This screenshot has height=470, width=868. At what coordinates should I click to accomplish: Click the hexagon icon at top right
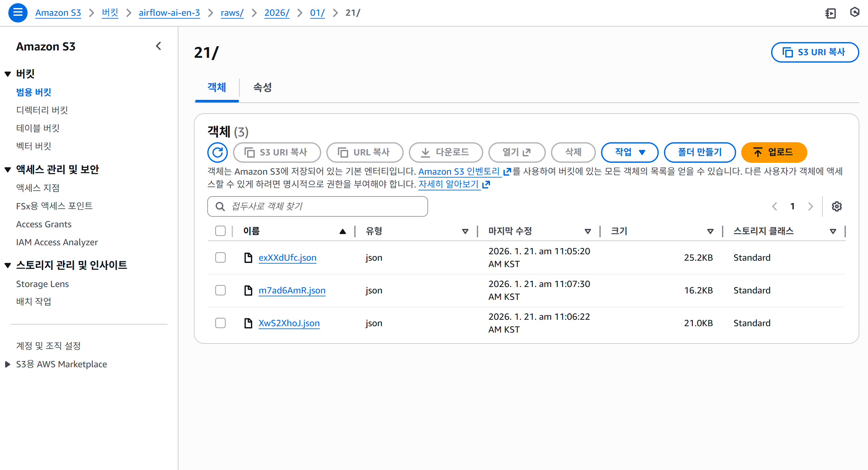pyautogui.click(x=855, y=13)
